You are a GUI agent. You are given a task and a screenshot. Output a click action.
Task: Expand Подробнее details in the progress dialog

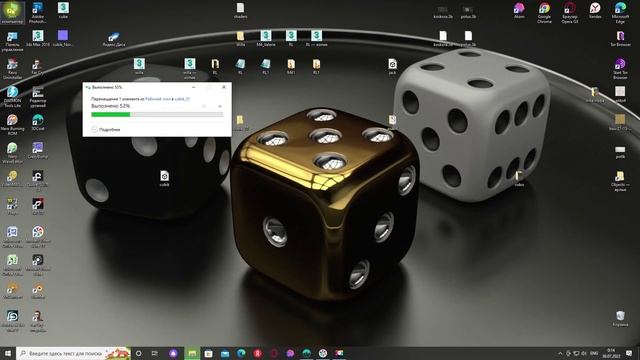tap(106, 129)
